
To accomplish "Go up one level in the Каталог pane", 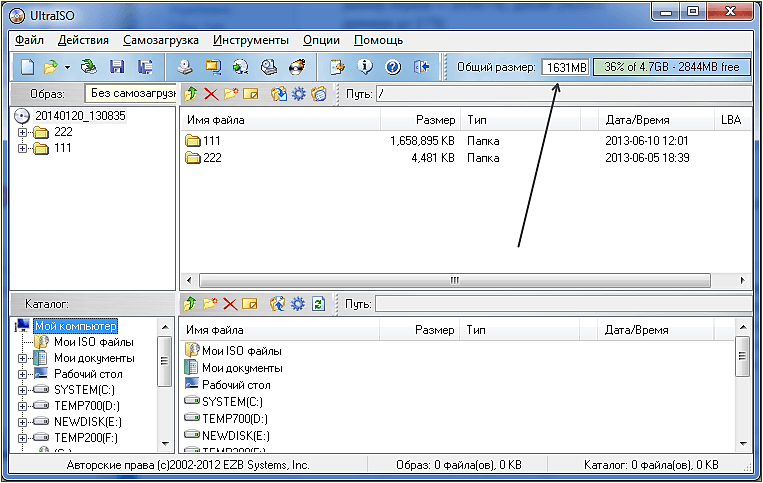I will coord(190,304).
